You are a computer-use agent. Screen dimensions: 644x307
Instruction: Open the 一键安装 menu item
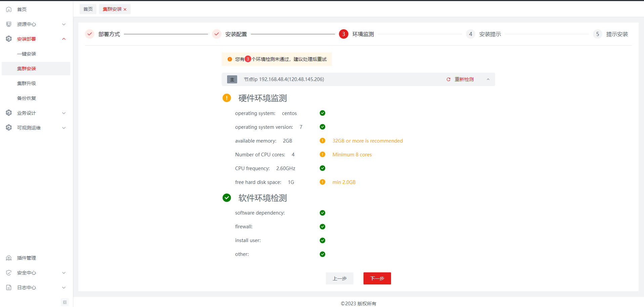27,54
